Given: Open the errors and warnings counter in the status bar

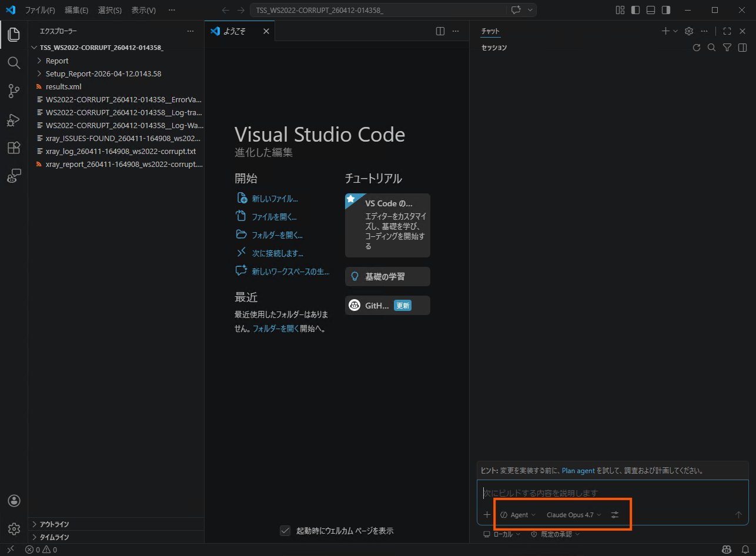Looking at the screenshot, I should [41, 550].
